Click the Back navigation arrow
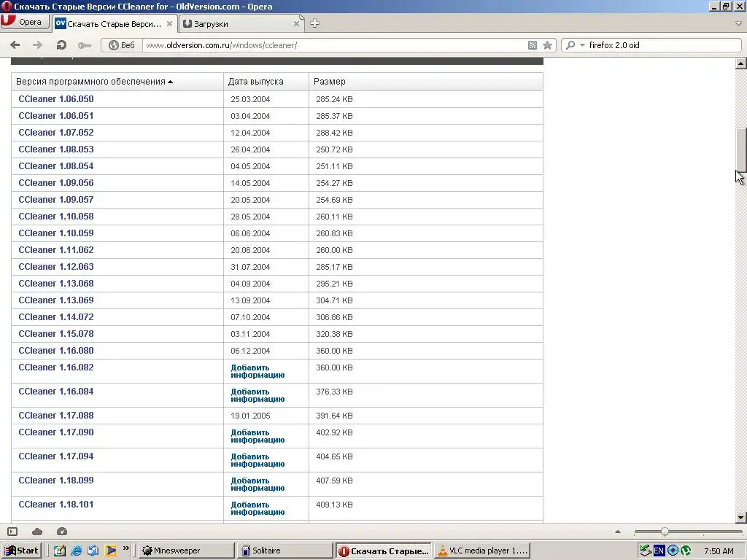747x560 pixels. [15, 45]
